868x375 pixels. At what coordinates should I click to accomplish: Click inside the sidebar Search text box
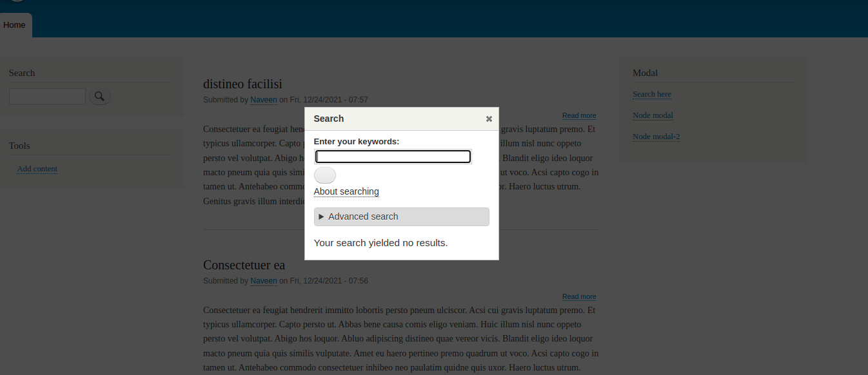point(47,96)
